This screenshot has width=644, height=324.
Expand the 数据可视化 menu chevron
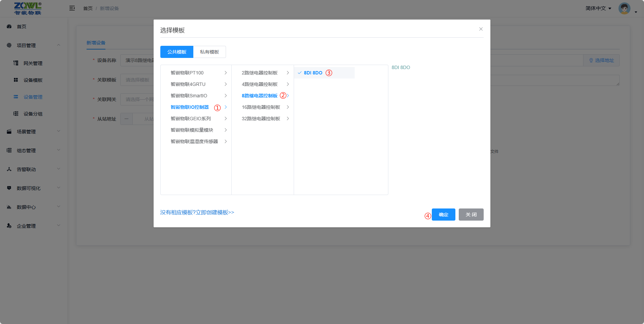click(x=59, y=188)
